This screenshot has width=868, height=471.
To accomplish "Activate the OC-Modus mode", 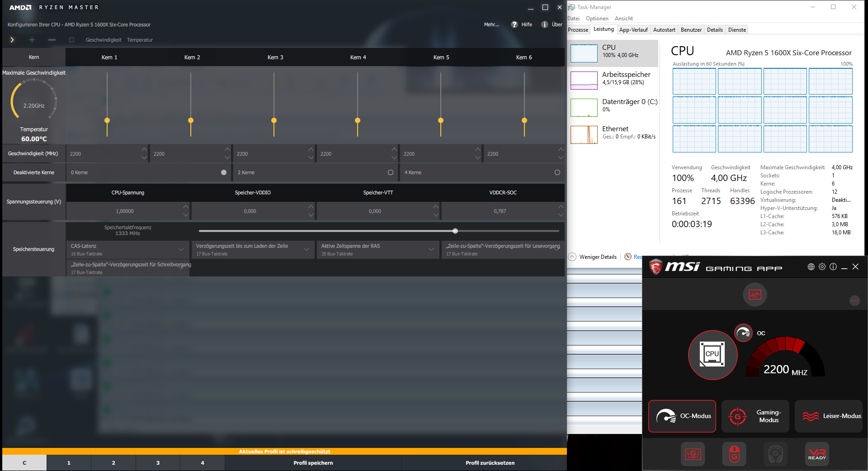I will coord(682,416).
